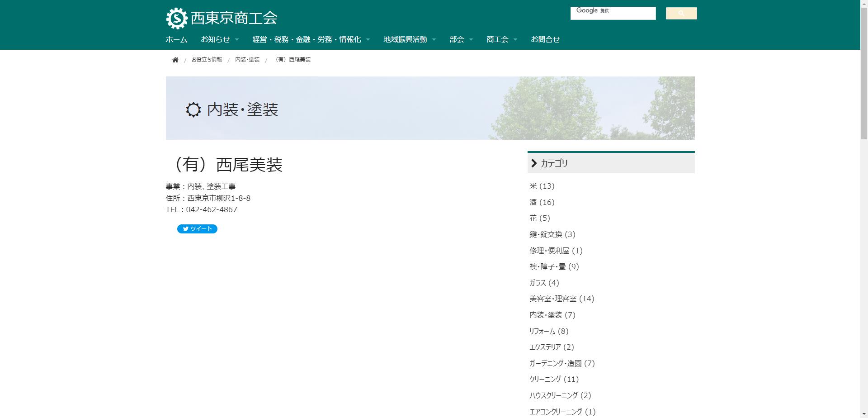Click the 内装・塗装 breadcrumb link
The image size is (868, 418).
(247, 59)
